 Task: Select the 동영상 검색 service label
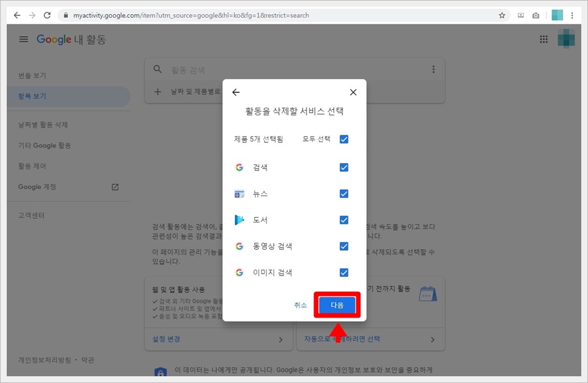pyautogui.click(x=272, y=246)
